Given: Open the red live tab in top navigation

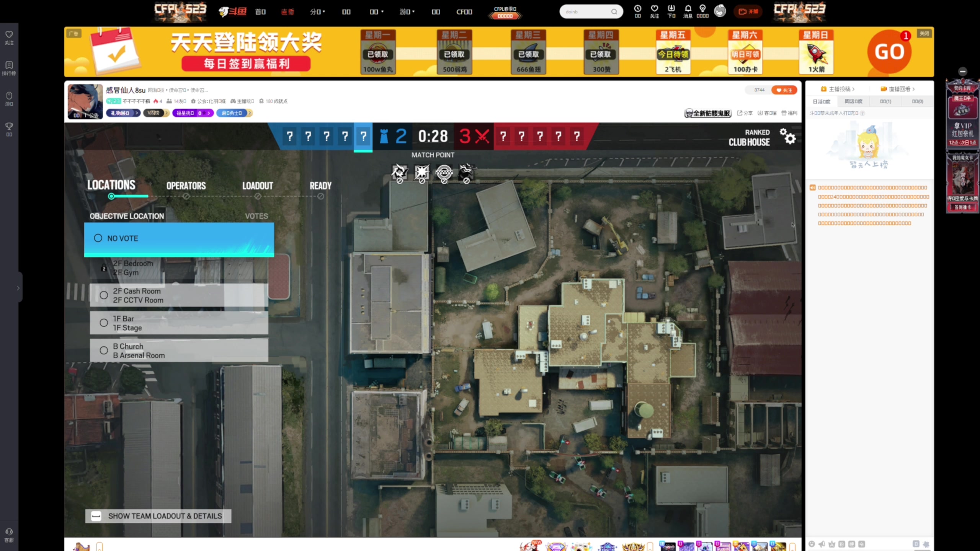Looking at the screenshot, I should click(287, 12).
